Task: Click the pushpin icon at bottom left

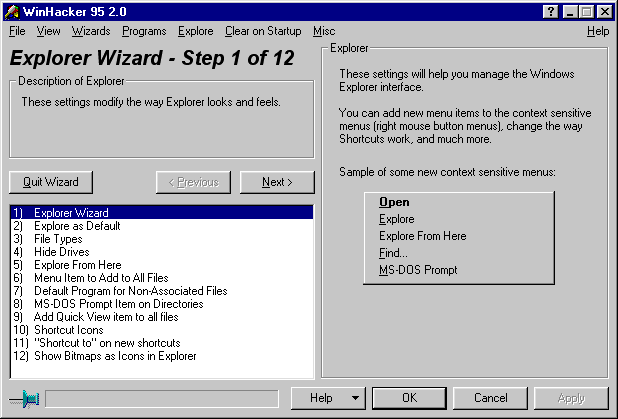Action: (24, 399)
